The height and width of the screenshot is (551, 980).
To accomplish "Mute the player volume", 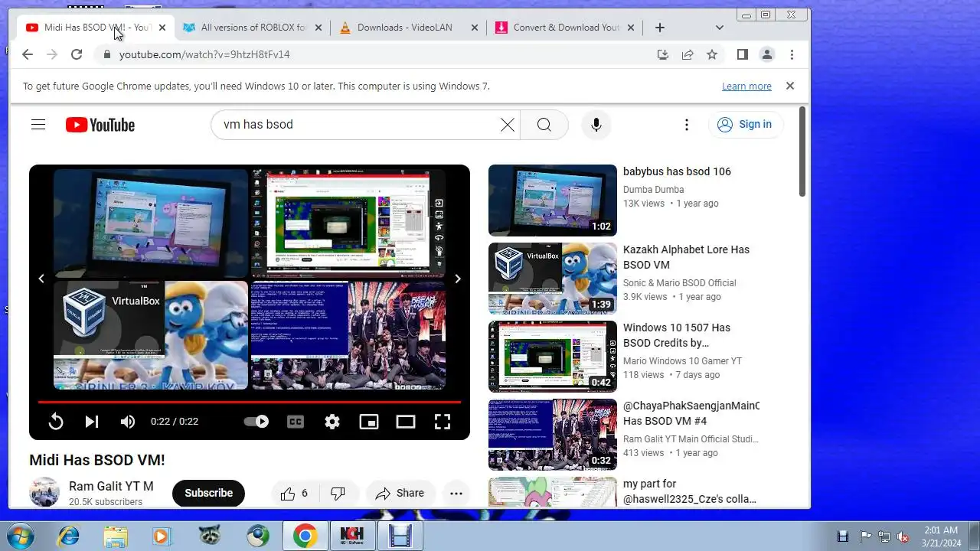I will [x=128, y=422].
